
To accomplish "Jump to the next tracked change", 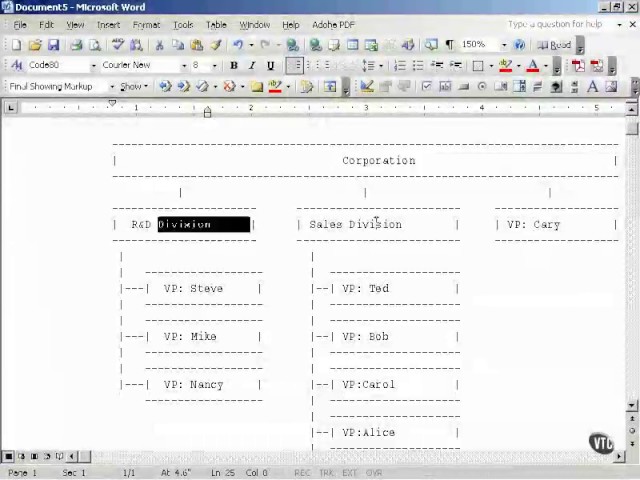I will pos(184,87).
